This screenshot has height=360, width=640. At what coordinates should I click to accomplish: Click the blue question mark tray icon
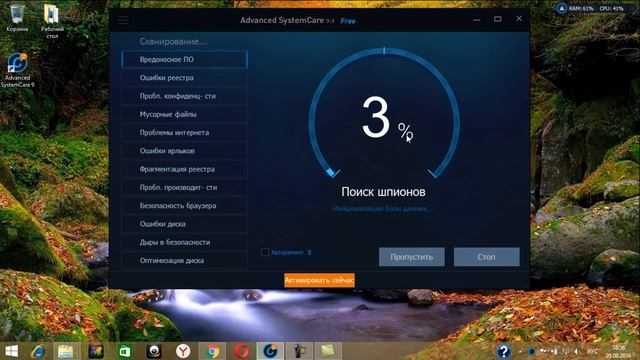tap(504, 351)
